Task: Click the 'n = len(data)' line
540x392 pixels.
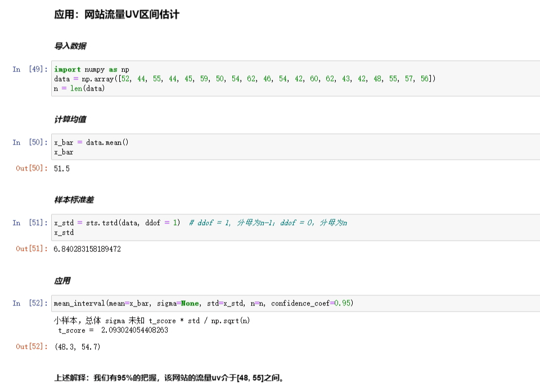Action: 79,88
